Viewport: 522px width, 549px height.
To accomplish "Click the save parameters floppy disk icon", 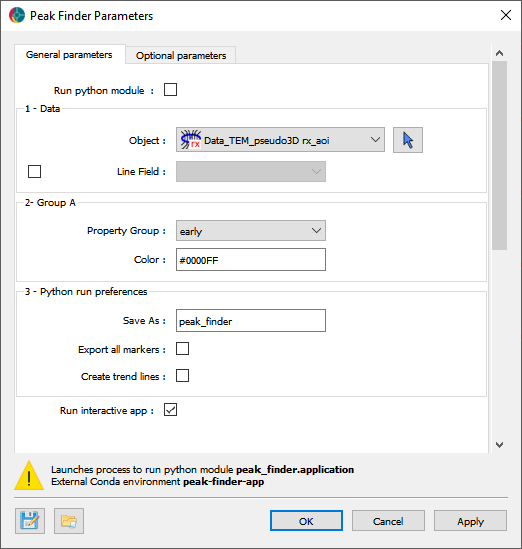I will (x=30, y=521).
